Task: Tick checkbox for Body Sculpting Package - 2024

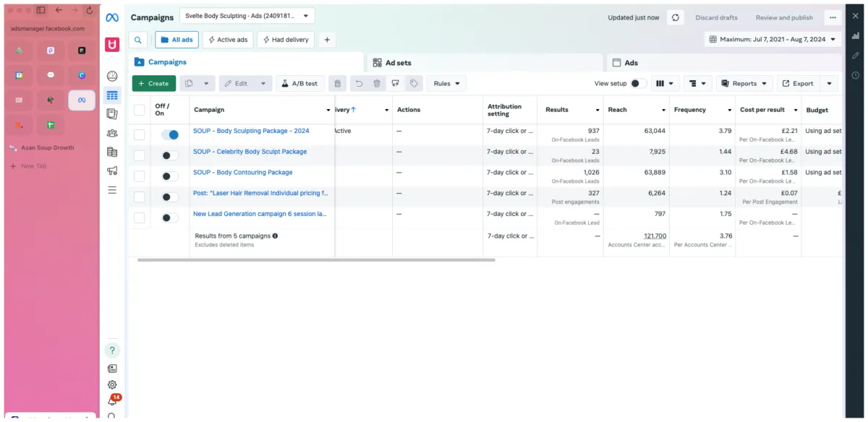Action: point(140,134)
